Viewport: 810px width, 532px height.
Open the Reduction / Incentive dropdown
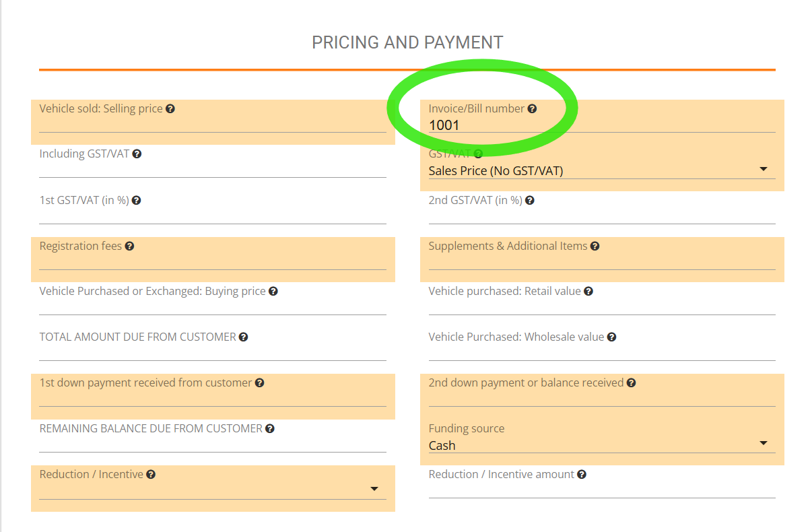(x=212, y=490)
